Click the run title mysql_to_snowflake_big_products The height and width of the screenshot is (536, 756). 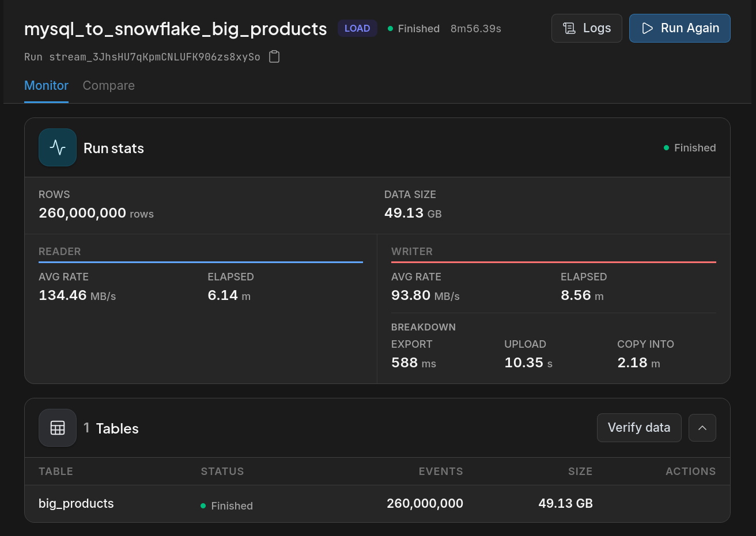(176, 29)
